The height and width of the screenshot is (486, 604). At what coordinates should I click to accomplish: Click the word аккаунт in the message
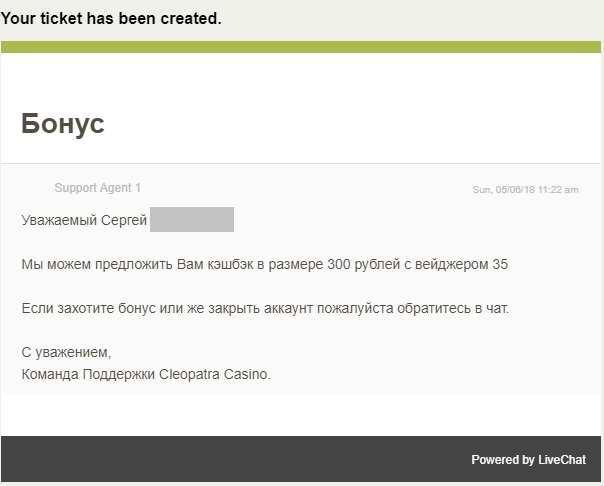pyautogui.click(x=288, y=308)
